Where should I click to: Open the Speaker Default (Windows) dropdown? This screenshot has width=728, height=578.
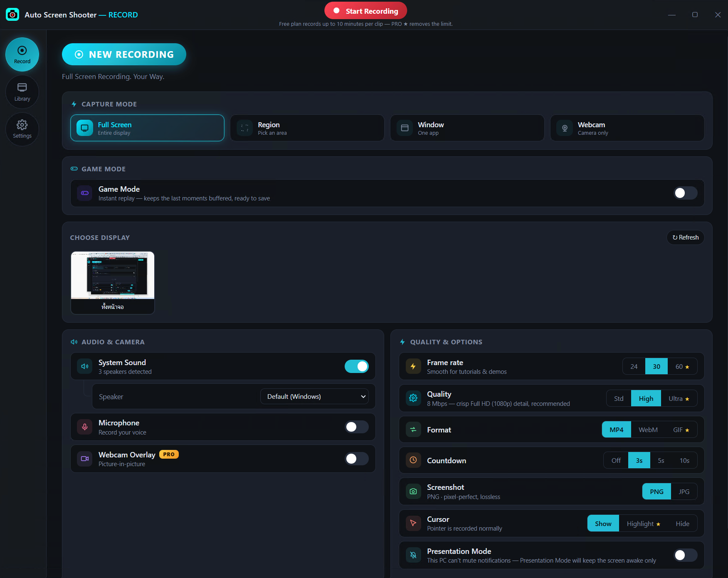coord(314,397)
